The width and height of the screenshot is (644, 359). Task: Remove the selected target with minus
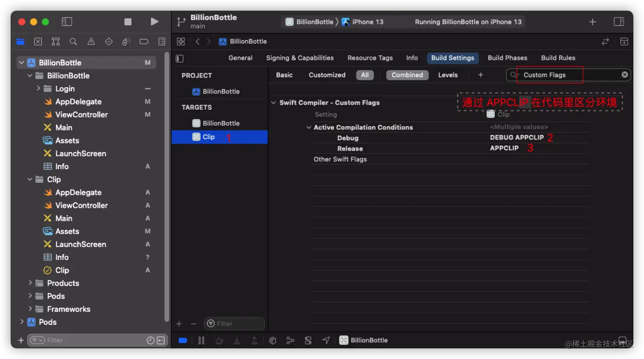[x=193, y=324]
